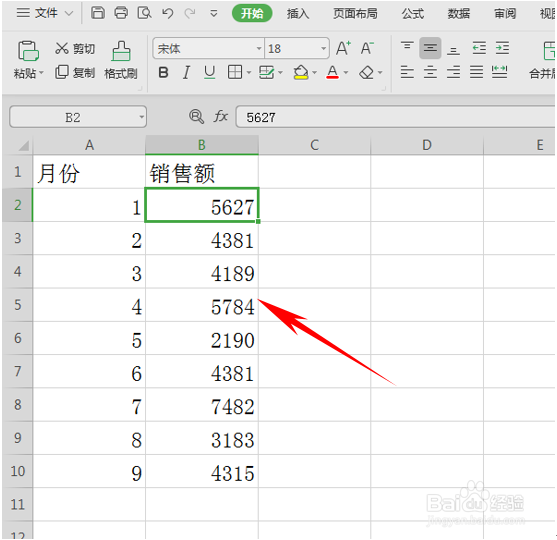557x540 pixels.
Task: Decrease font size with A- icon
Action: (367, 48)
